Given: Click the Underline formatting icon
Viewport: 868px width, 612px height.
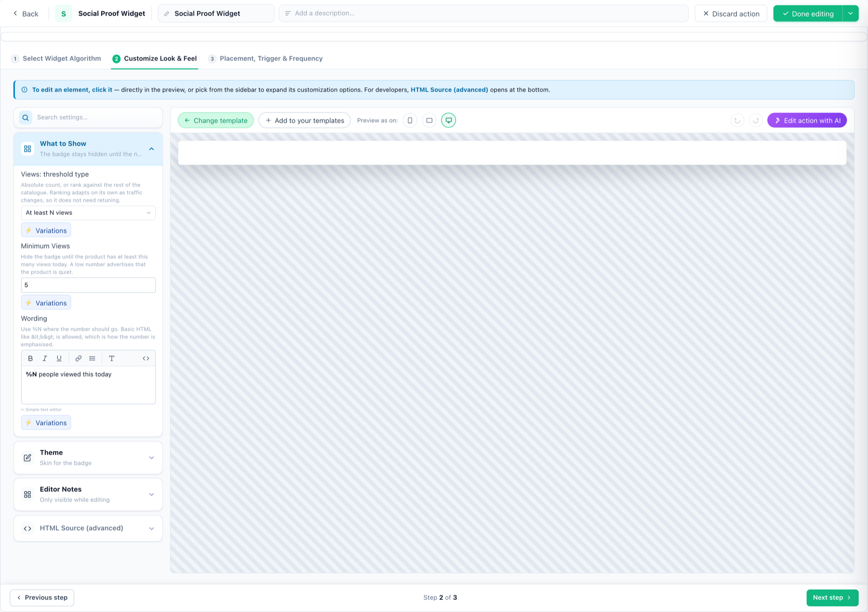Looking at the screenshot, I should (x=59, y=359).
